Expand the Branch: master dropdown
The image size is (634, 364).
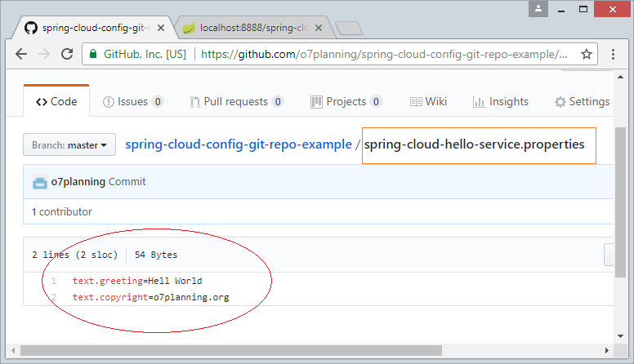pos(69,144)
